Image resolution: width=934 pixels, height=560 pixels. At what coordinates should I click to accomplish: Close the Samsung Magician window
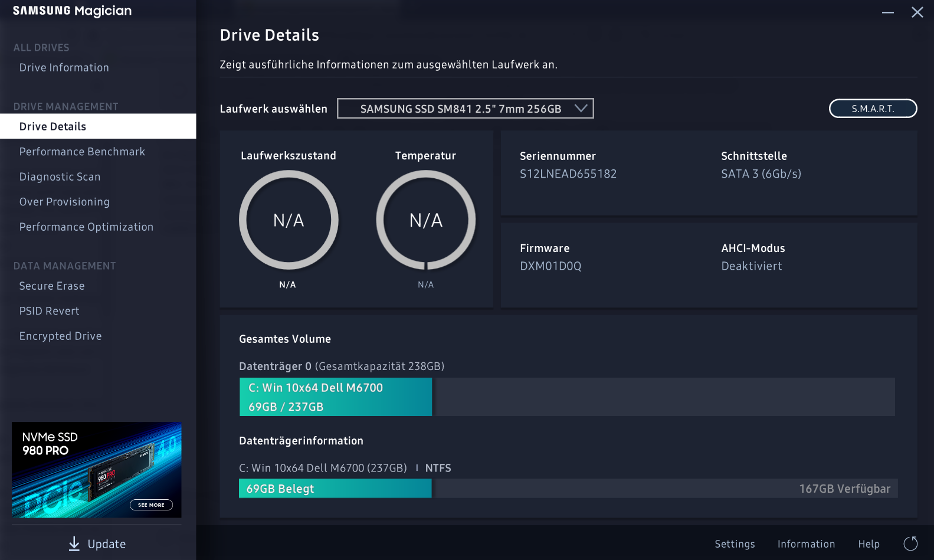point(917,12)
